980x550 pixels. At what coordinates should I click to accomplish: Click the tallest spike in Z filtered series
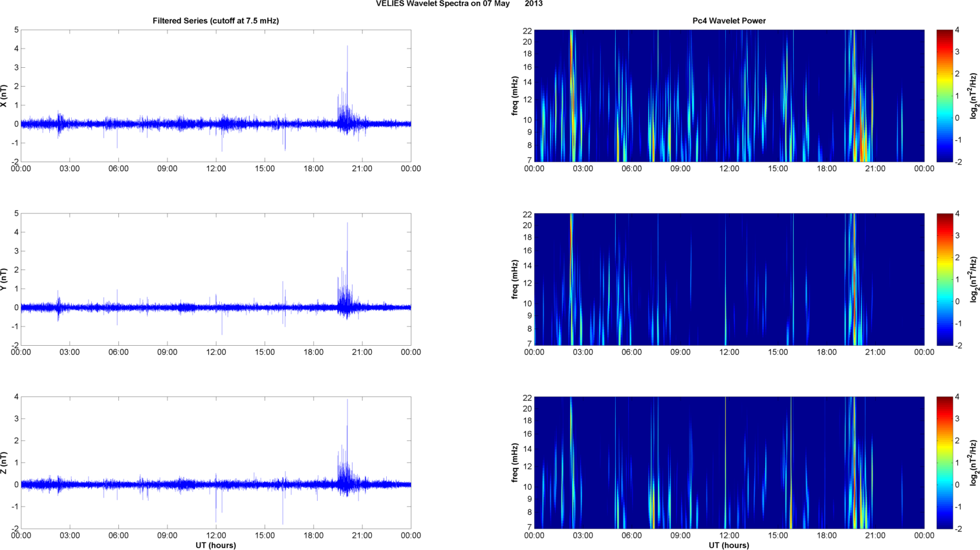click(347, 401)
